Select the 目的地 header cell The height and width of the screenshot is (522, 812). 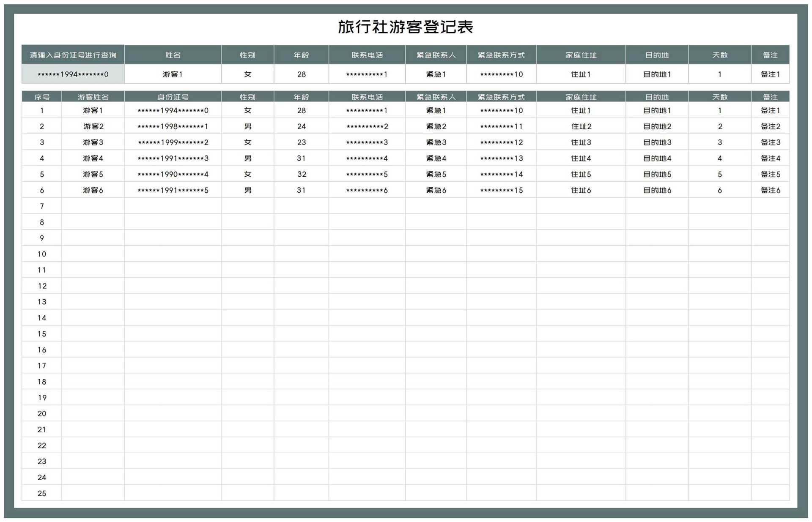(x=656, y=55)
